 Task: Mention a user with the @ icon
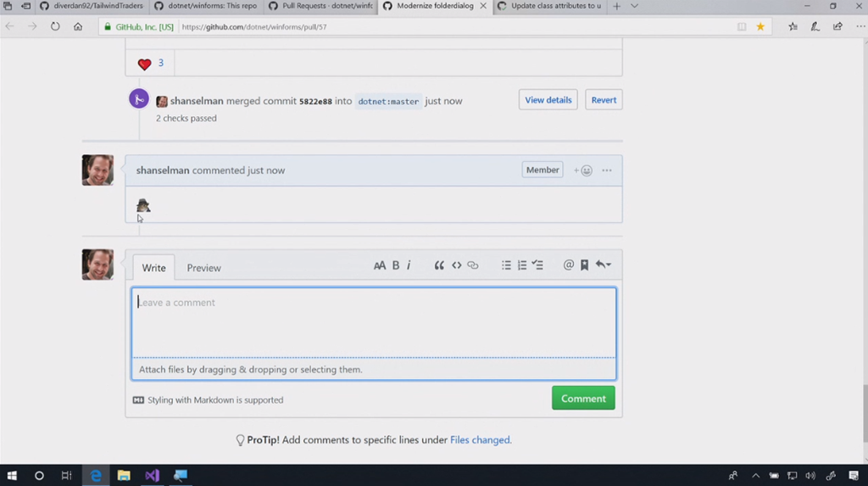(x=569, y=265)
